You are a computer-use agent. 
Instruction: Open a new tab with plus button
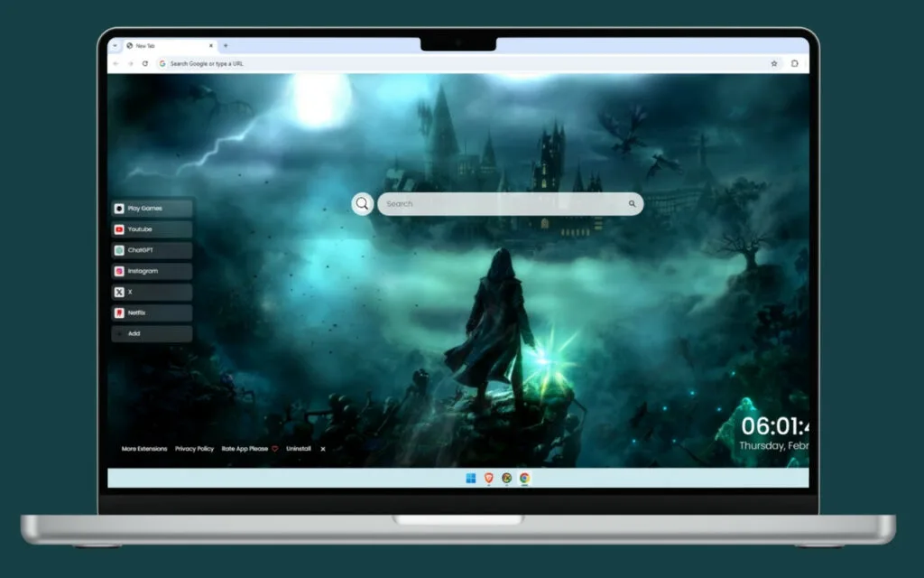(226, 45)
